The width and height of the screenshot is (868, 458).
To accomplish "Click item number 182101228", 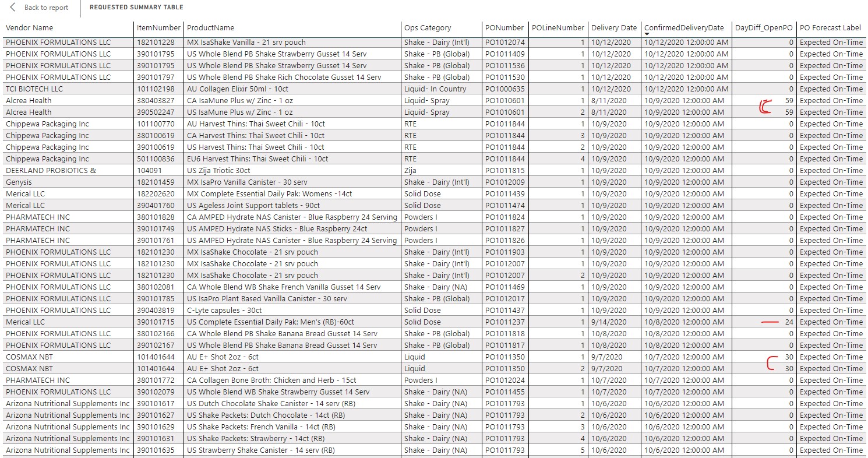I will click(156, 42).
